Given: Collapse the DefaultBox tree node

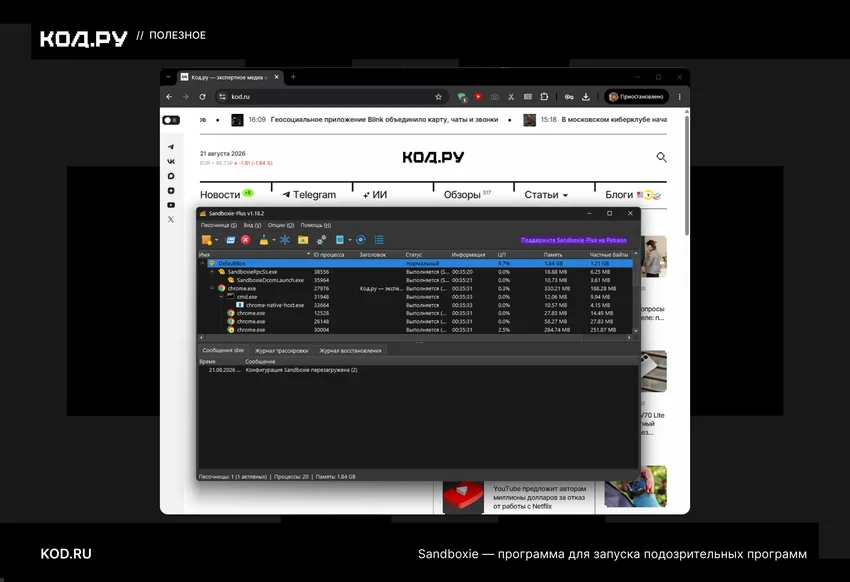Looking at the screenshot, I should 202,263.
